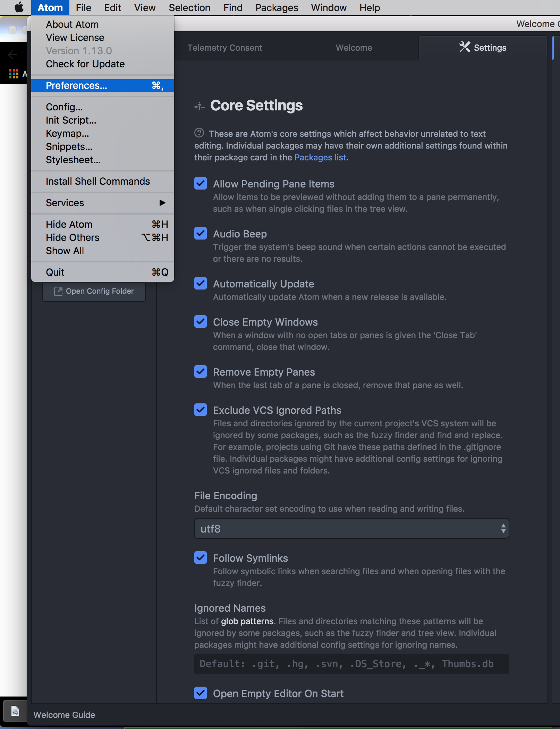Screen dimensions: 560x729
Task: Open the File menu
Action: (x=83, y=8)
